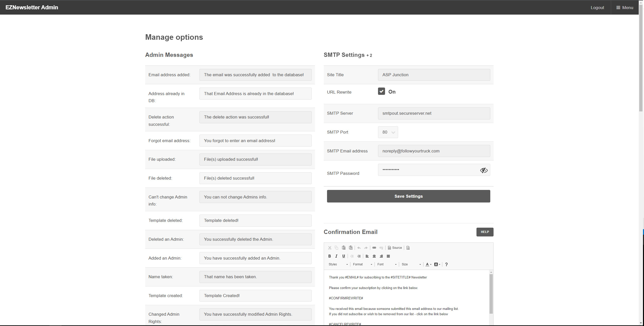Click the Underline icon
Image resolution: width=644 pixels, height=326 pixels.
(343, 256)
